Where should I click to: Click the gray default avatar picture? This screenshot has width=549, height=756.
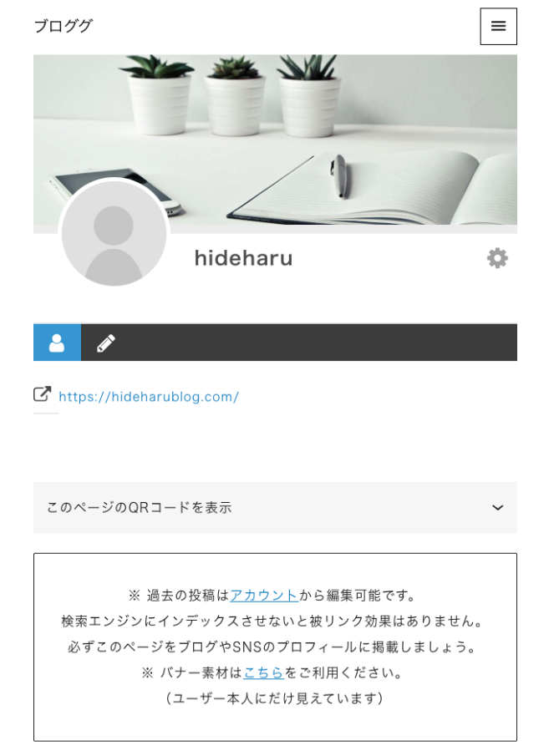tap(114, 233)
